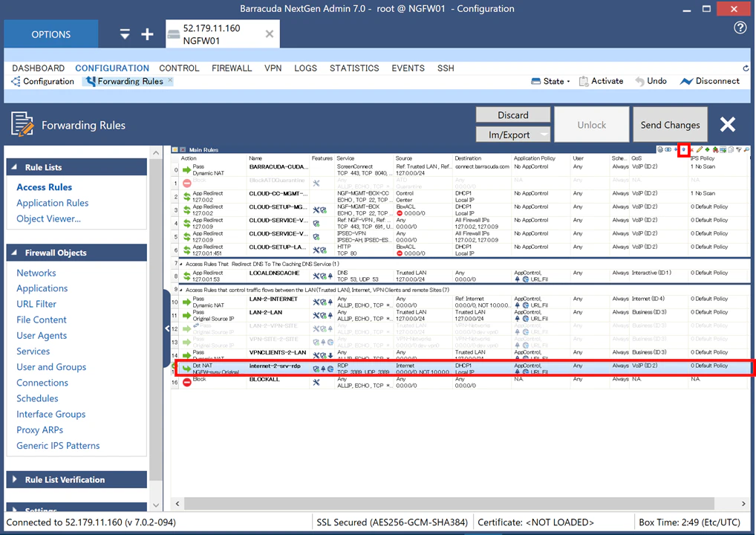This screenshot has width=756, height=535.
Task: Collapse the Firewall Objects panel
Action: click(14, 253)
